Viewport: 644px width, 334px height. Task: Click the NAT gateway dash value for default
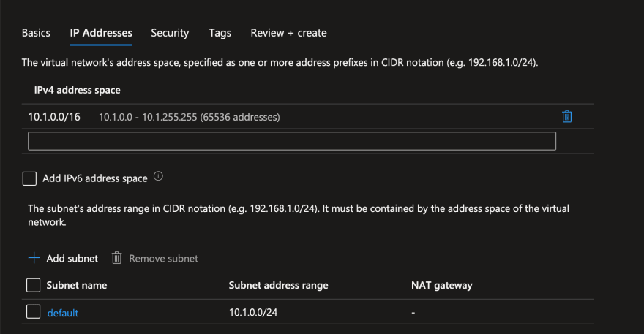click(x=413, y=313)
